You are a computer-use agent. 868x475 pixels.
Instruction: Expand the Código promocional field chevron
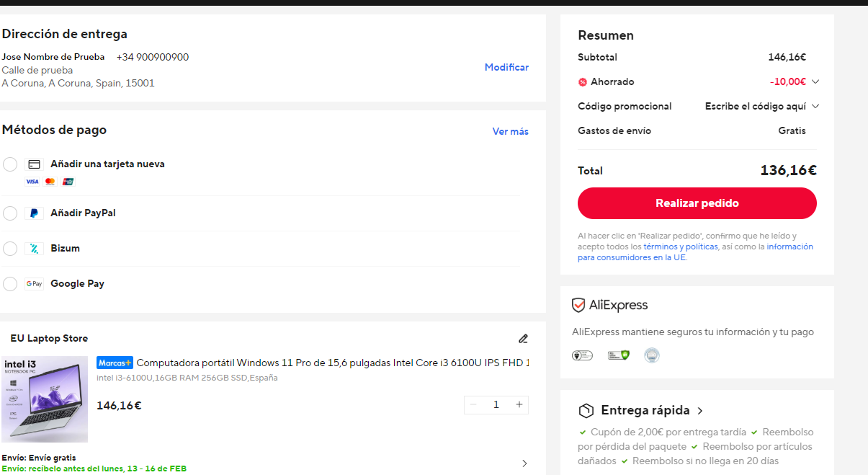tap(815, 107)
